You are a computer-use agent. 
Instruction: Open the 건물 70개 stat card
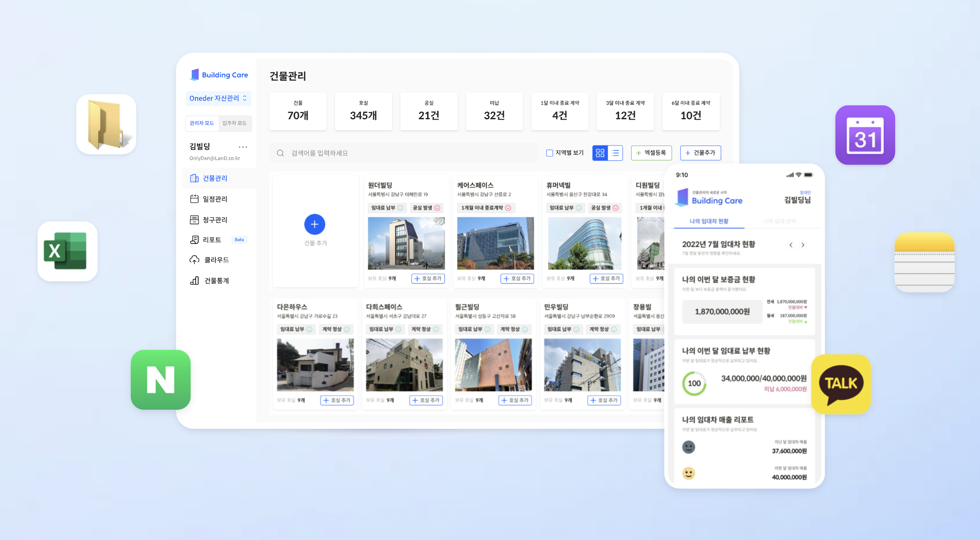click(298, 111)
